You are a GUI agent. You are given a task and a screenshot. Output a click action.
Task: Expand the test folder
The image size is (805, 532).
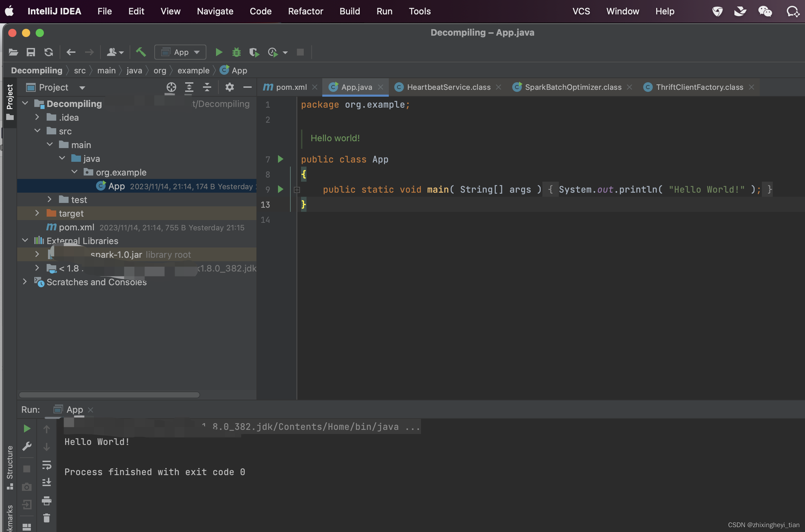click(x=49, y=199)
